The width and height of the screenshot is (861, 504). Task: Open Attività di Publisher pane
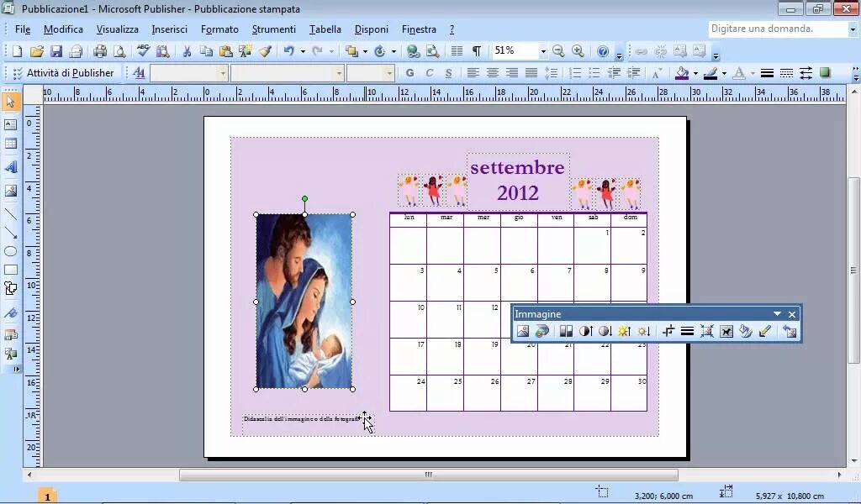64,73
